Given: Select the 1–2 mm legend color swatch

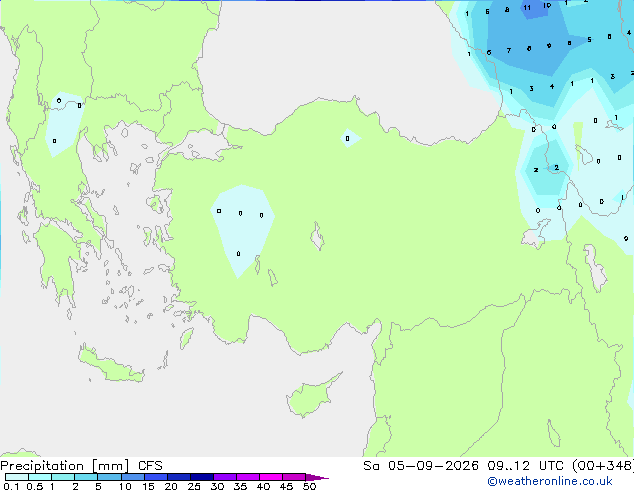Looking at the screenshot, I should tap(63, 477).
